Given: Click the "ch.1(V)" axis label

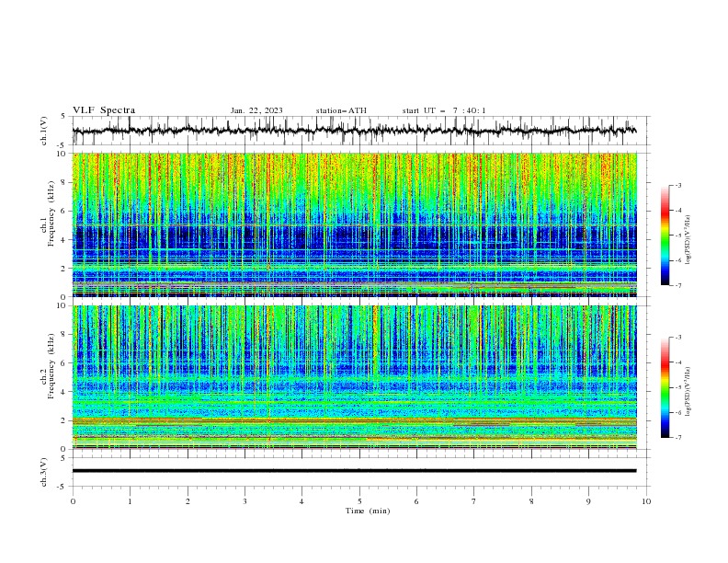Looking at the screenshot, I should [x=44, y=131].
